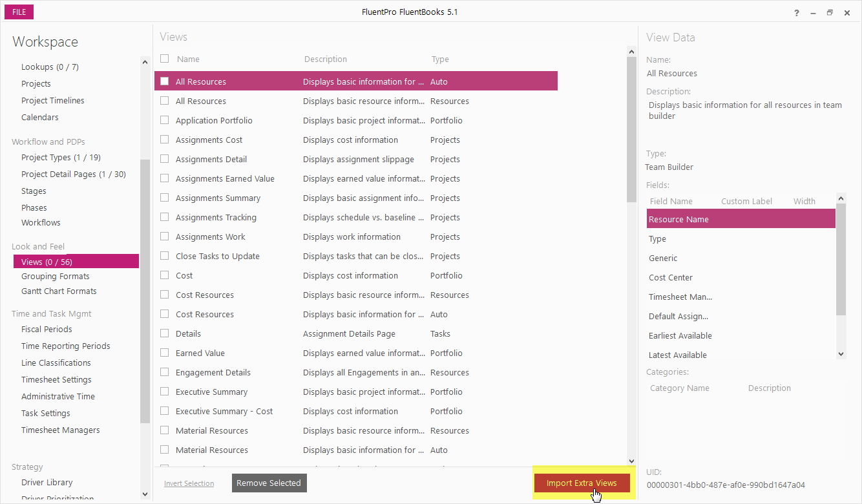Check the All Resources Auto row checkbox
Screen dimensions: 862x504
[x=165, y=81]
